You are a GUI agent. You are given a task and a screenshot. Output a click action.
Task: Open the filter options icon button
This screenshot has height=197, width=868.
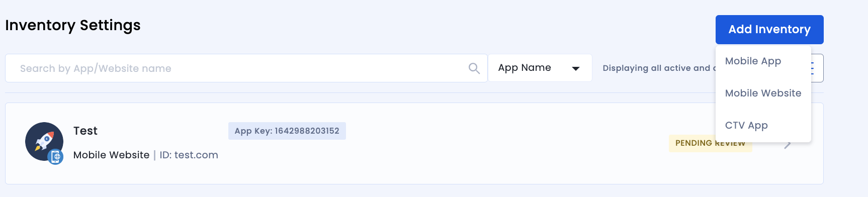(817, 68)
